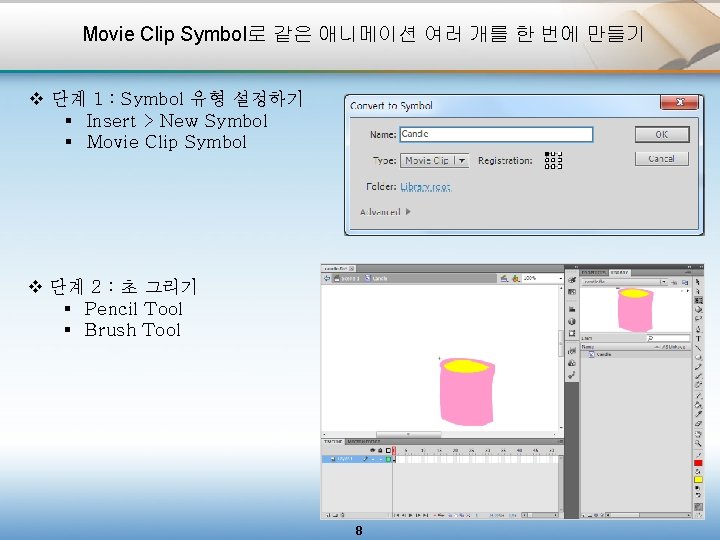Open the stage zoom percentage dropdown
The image size is (720, 540).
click(x=561, y=278)
